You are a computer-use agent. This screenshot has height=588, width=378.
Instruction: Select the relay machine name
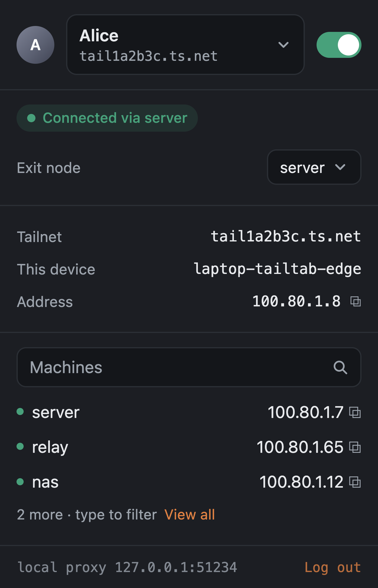(x=50, y=447)
